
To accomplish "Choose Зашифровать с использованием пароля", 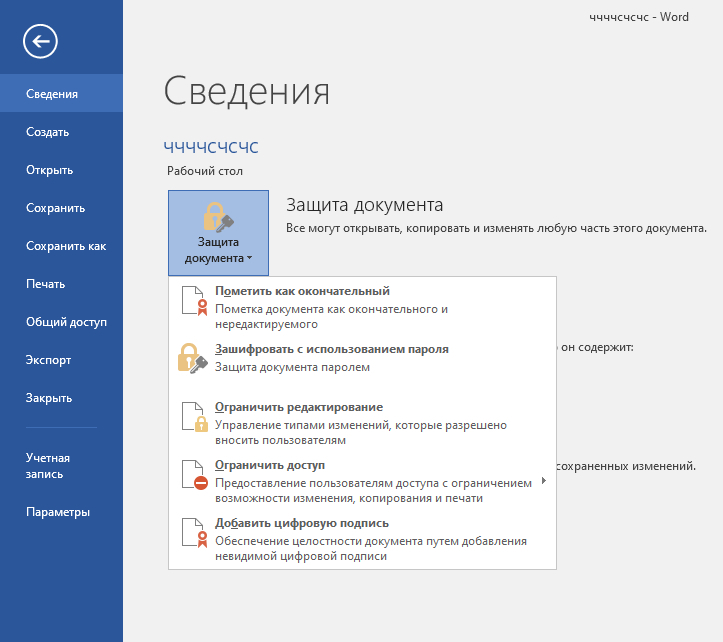I will [x=332, y=349].
